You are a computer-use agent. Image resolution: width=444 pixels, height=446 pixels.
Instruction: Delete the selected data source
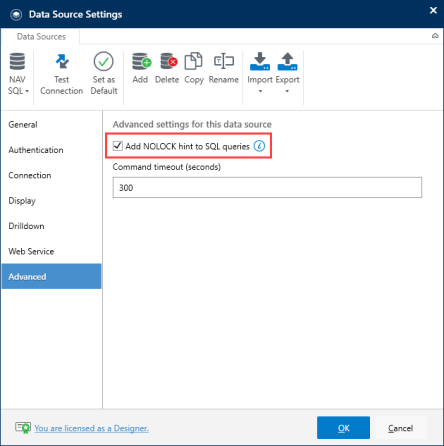(x=168, y=68)
